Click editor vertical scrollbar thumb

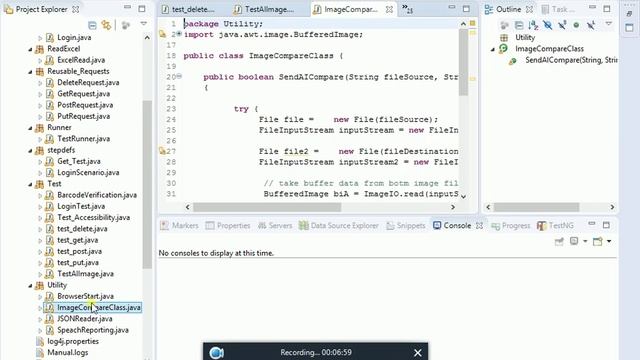[x=463, y=62]
